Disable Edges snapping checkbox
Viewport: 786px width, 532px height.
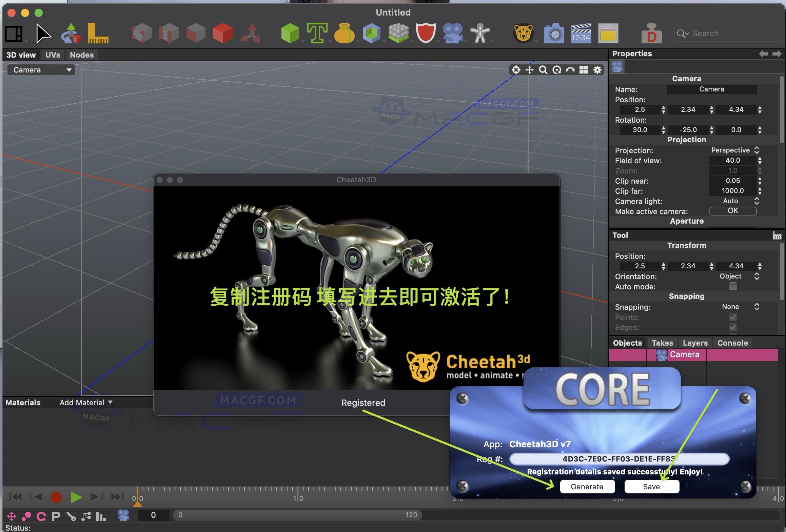point(733,327)
